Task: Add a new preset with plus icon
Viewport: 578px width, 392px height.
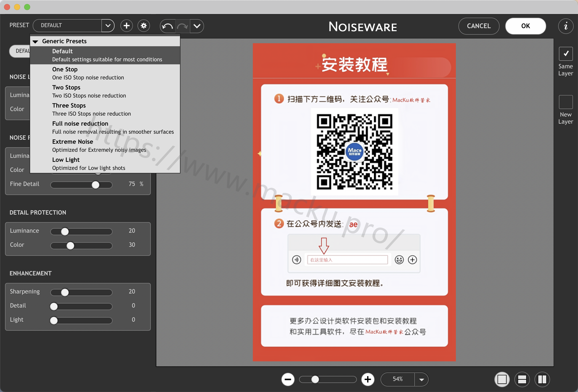Action: pos(127,26)
